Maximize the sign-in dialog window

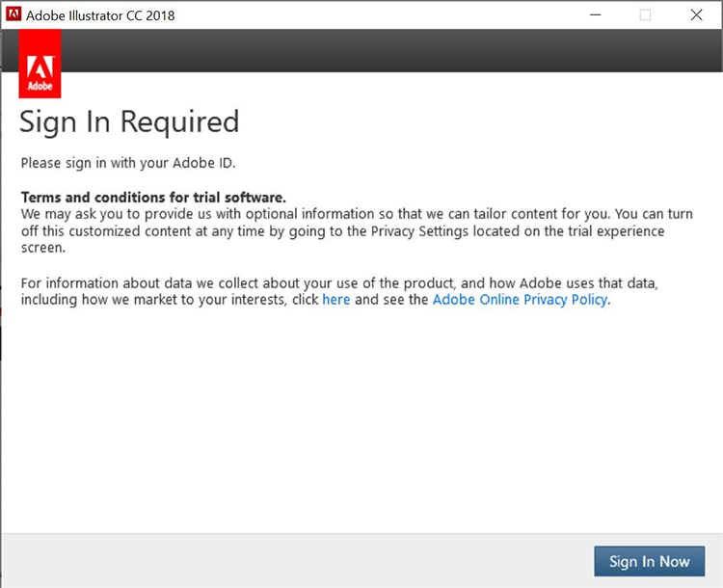click(645, 15)
